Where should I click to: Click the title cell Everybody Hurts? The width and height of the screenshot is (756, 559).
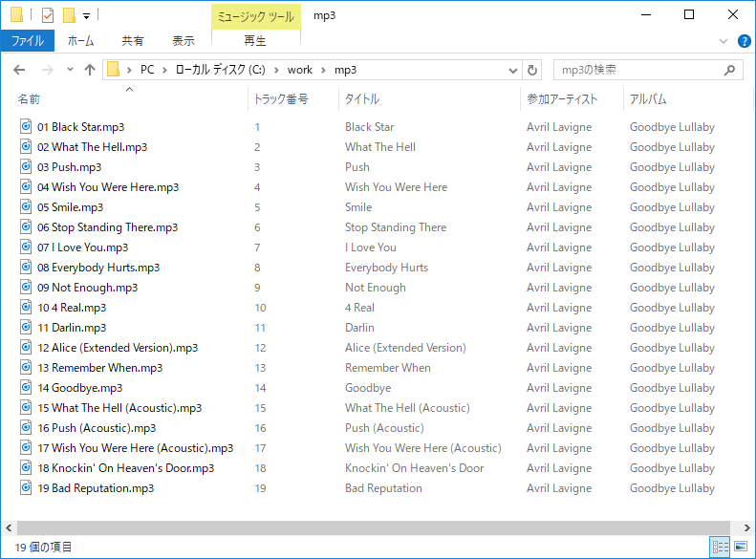tap(387, 267)
